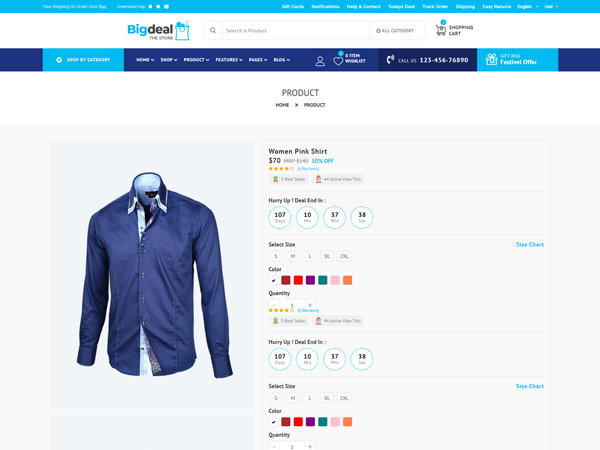Open the Home menu item
The width and height of the screenshot is (600, 450).
point(145,60)
